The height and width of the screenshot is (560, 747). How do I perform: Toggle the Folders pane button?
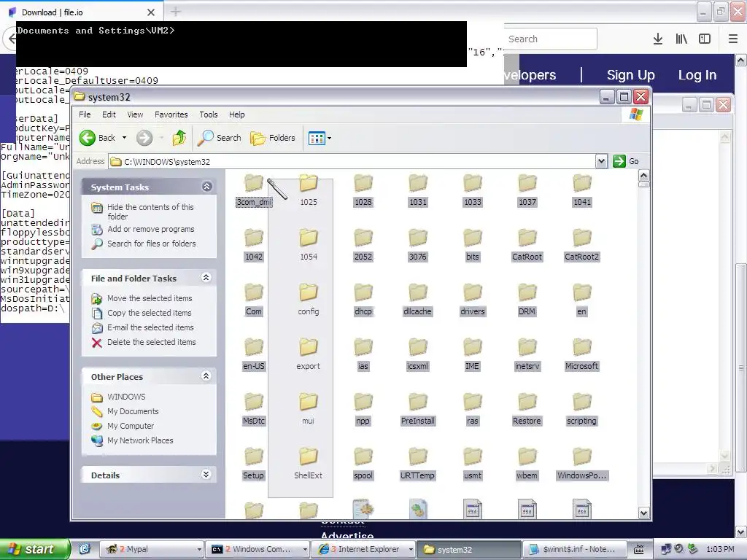273,138
